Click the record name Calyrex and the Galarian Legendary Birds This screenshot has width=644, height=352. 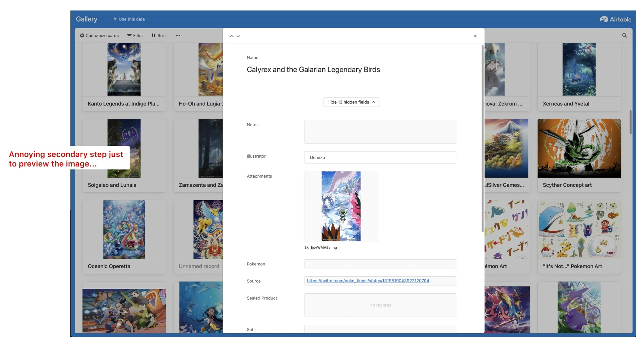click(x=313, y=69)
